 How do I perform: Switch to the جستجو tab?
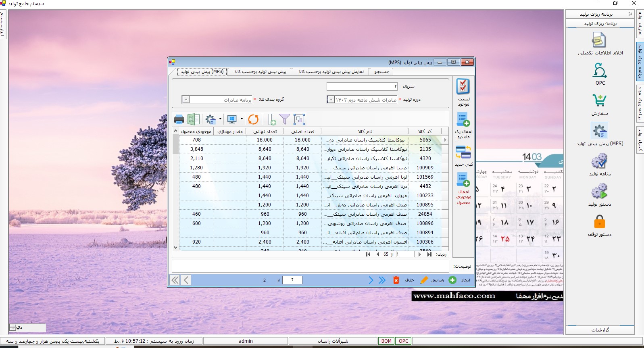click(381, 72)
